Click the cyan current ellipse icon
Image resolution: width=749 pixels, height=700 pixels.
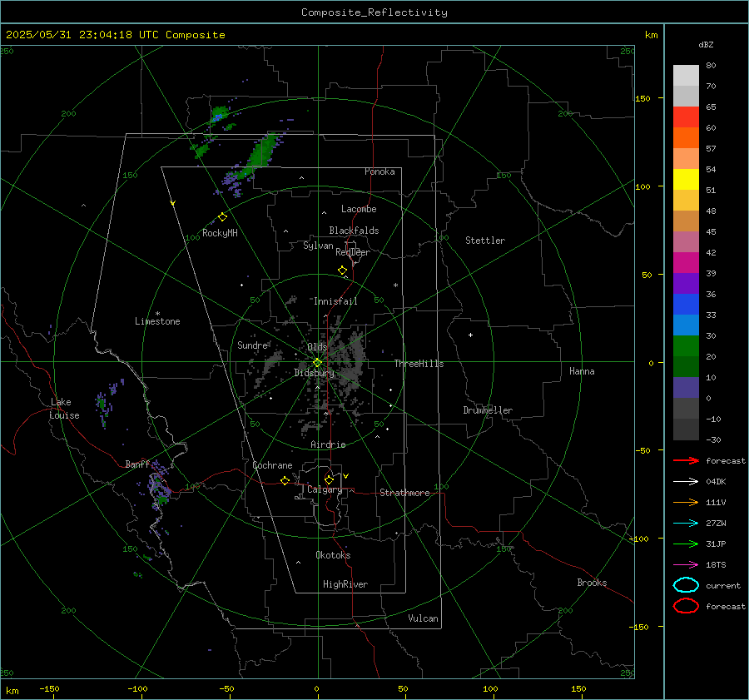[686, 585]
